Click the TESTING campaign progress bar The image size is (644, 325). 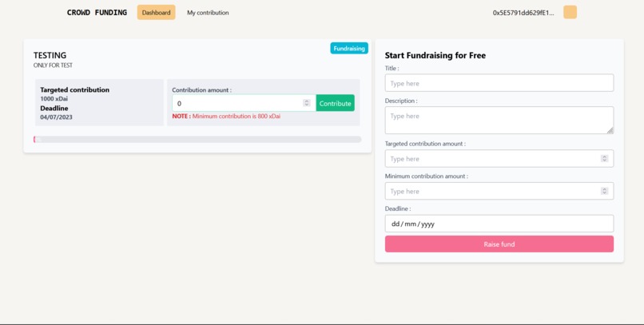click(x=197, y=140)
